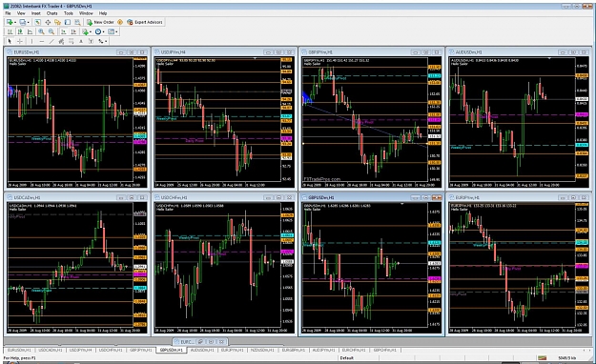Switch to Bar Chart display

click(10, 31)
